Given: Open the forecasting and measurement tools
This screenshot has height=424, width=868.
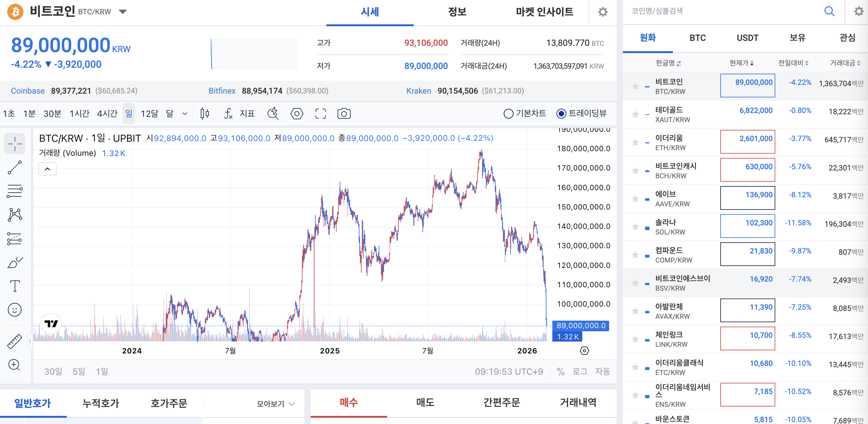Looking at the screenshot, I should point(15,239).
